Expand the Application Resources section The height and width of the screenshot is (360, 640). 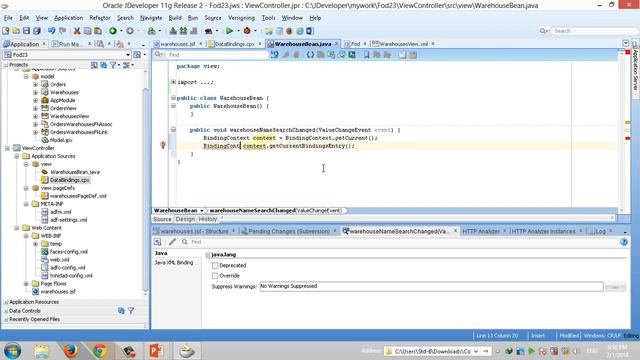click(6, 302)
